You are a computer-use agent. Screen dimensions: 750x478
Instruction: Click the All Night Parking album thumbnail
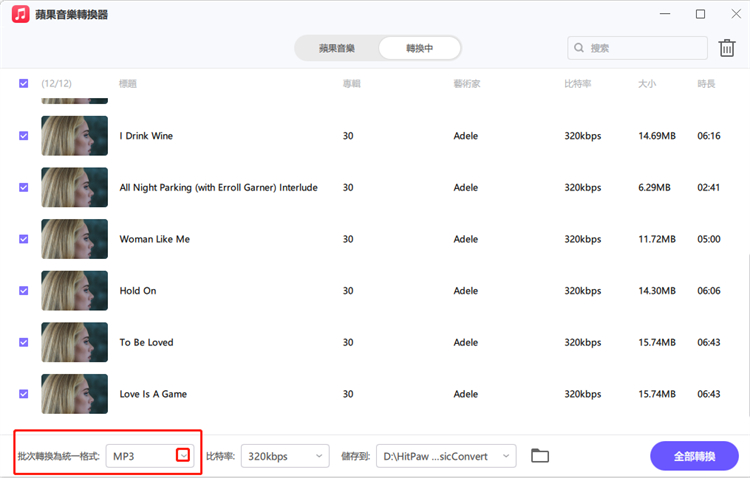(x=75, y=187)
